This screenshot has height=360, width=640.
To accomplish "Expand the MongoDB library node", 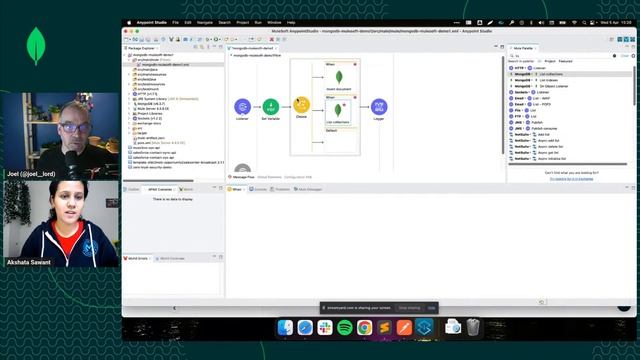I will pyautogui.click(x=129, y=104).
